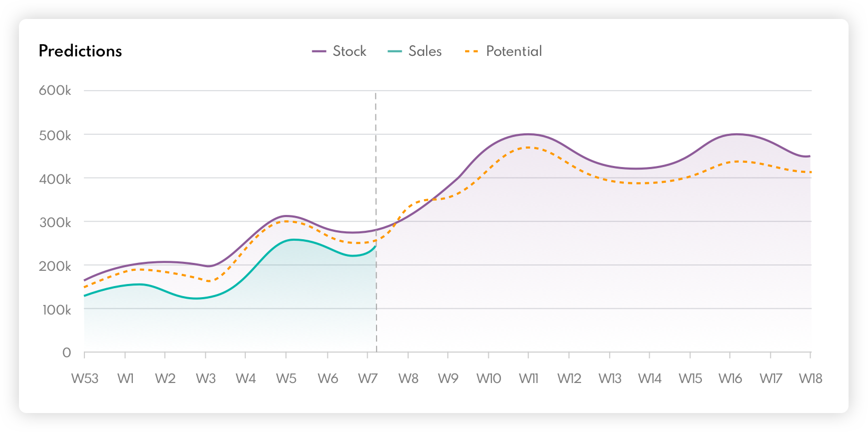Screen dimensions: 868x432
Task: Select the W11 week label
Action: click(528, 378)
